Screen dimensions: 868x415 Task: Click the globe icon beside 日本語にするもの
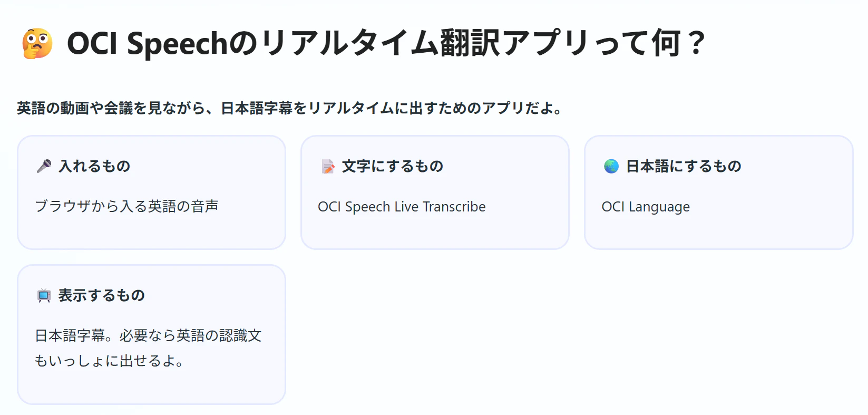(x=611, y=166)
